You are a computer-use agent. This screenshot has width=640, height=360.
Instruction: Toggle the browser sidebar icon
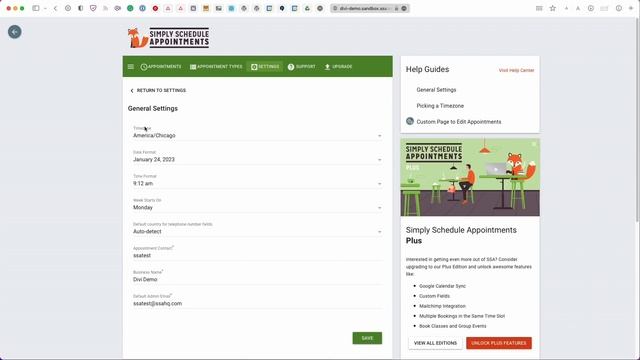(x=36, y=8)
